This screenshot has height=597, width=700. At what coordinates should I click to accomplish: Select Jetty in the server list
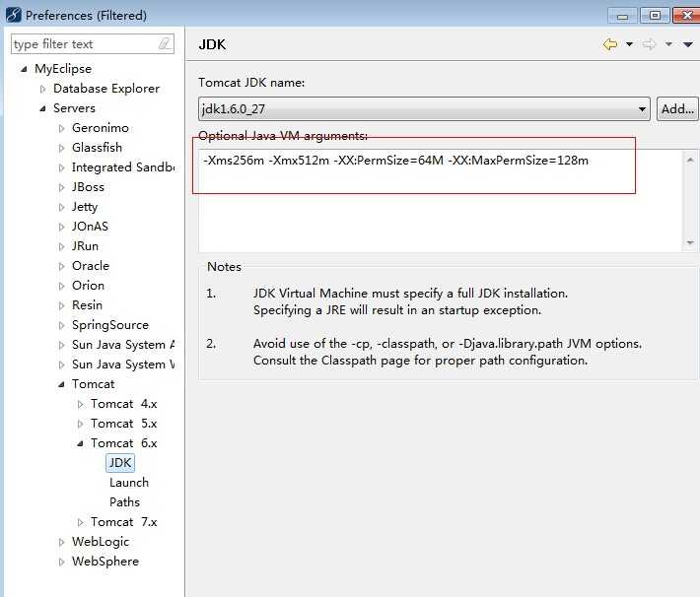tap(85, 207)
